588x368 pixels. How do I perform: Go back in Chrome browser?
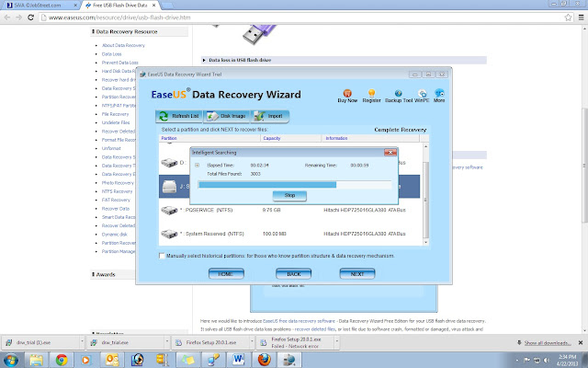[7, 17]
